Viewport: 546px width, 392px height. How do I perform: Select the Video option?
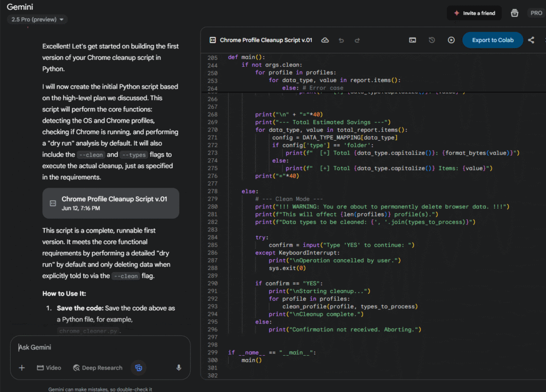pos(49,367)
